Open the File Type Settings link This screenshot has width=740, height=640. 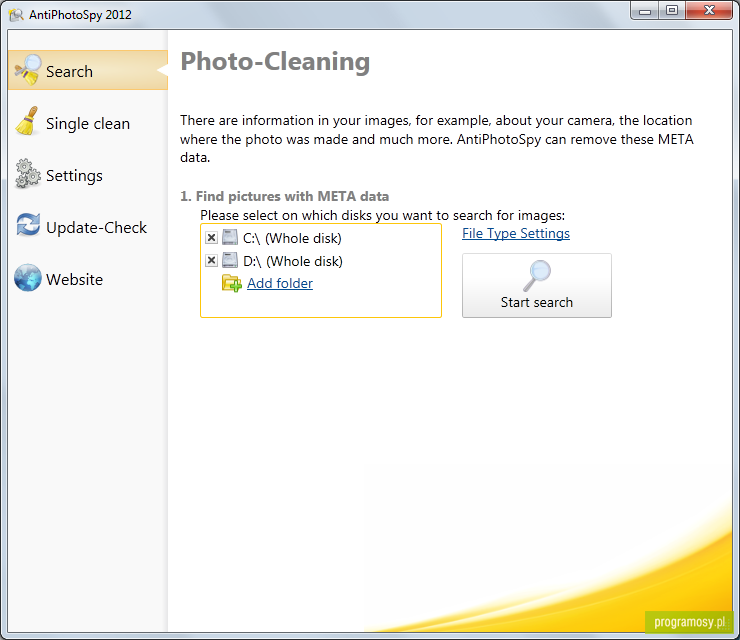(x=516, y=234)
